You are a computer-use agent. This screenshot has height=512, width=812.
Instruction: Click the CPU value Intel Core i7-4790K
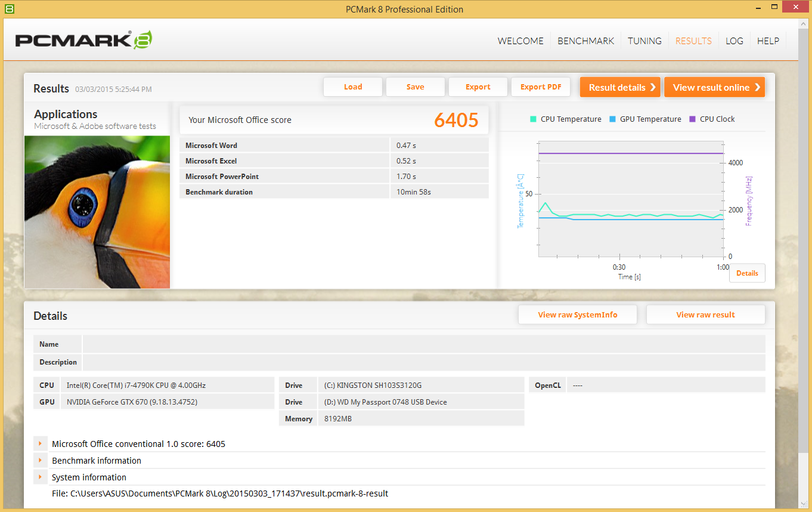[x=167, y=385]
